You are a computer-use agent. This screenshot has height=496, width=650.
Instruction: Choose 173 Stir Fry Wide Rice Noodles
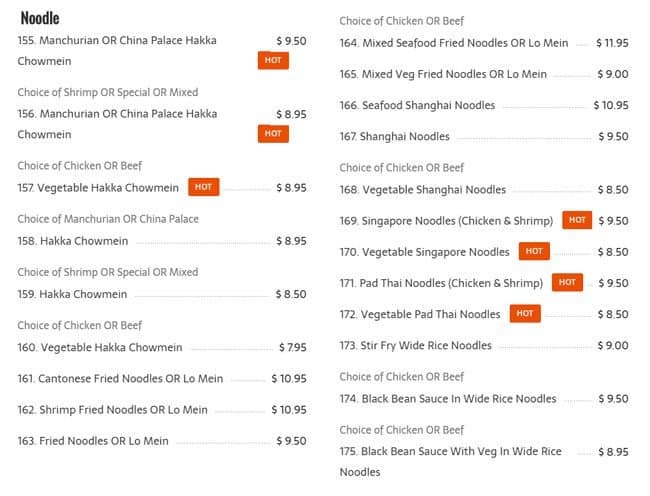(x=415, y=345)
